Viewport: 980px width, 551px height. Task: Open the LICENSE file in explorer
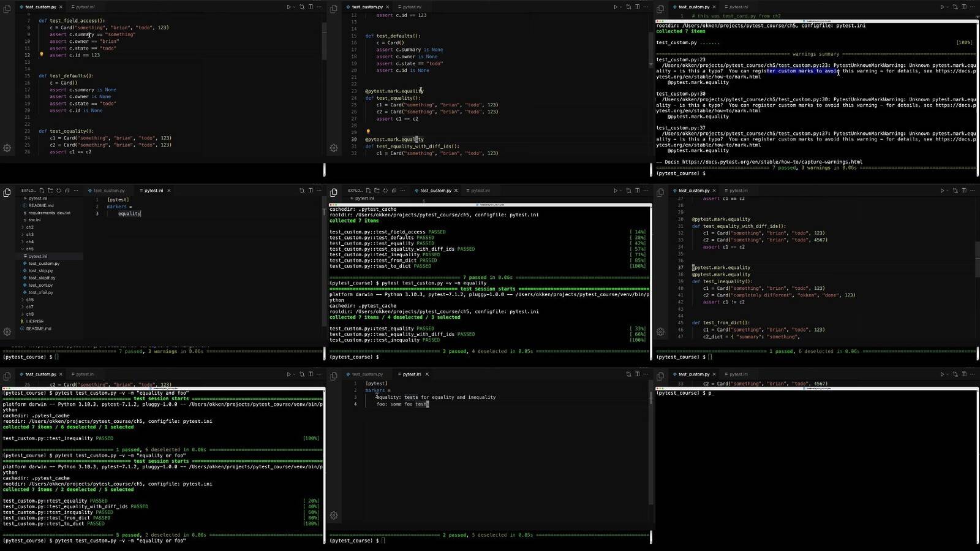click(x=35, y=321)
